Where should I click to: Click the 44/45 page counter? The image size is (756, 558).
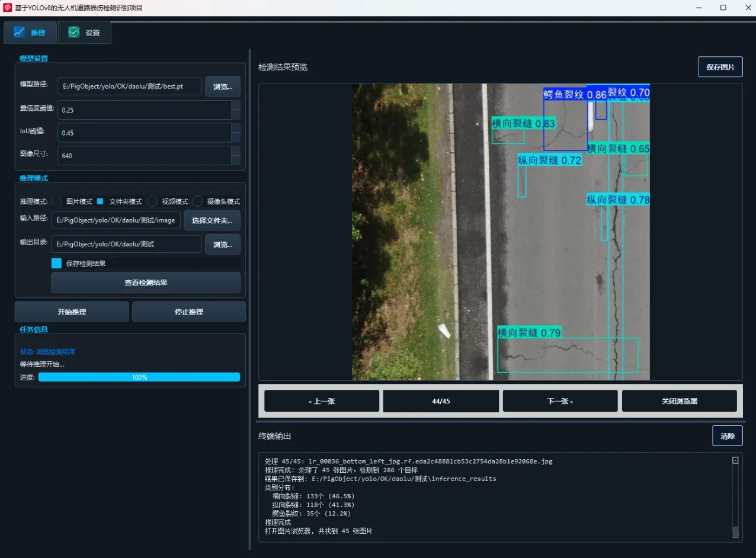click(441, 401)
